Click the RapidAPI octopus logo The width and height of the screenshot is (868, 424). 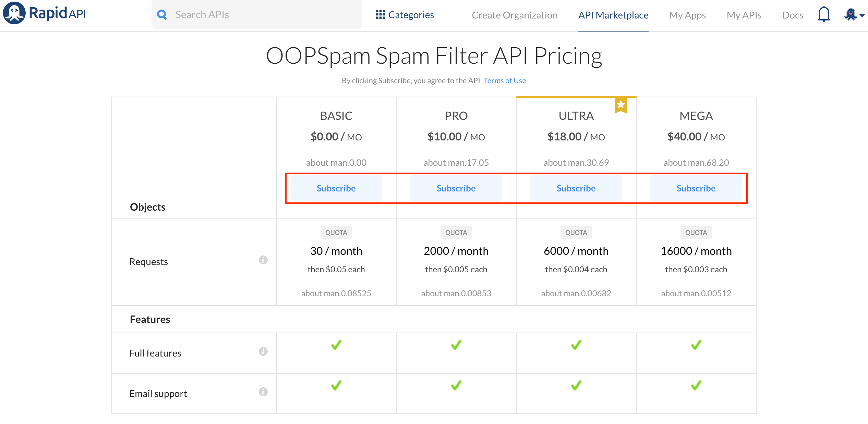pos(14,13)
